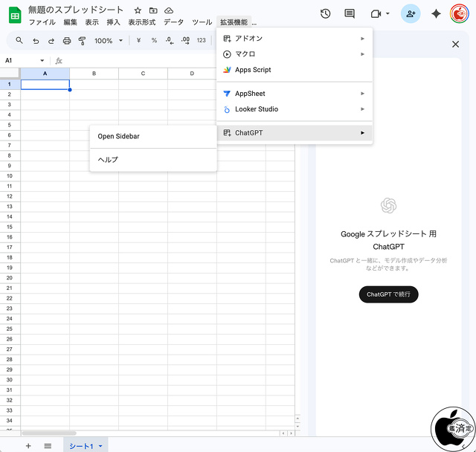Choose ヘルプ in ChatGPT submenu
This screenshot has width=476, height=452.
153,160
